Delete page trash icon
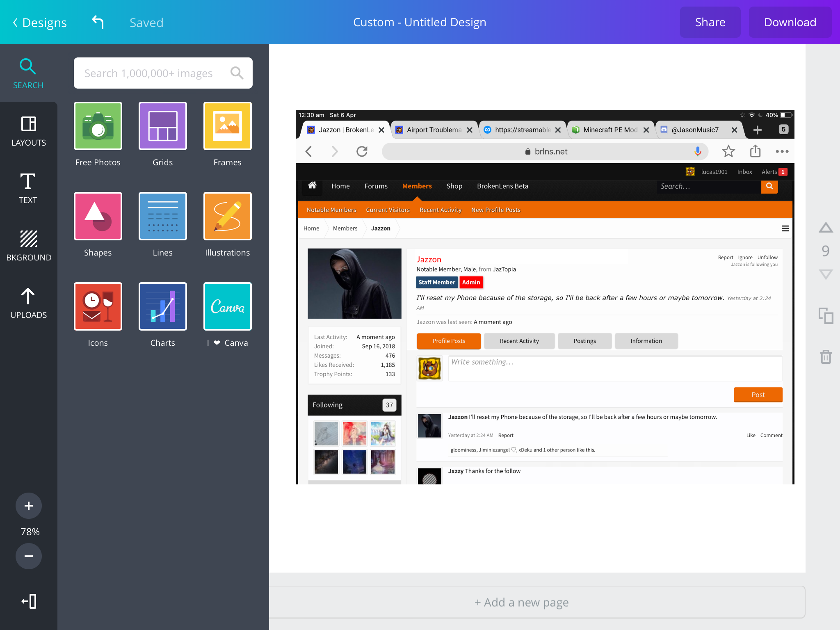The height and width of the screenshot is (630, 840). [x=826, y=356]
